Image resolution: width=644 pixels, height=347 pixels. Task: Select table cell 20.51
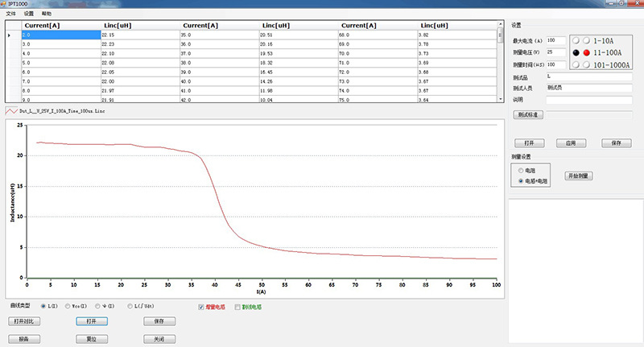click(299, 35)
